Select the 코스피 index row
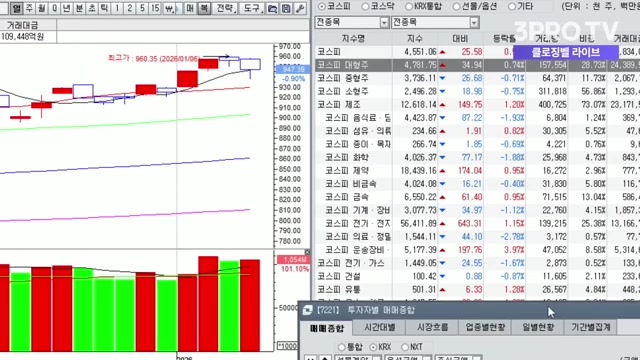This screenshot has height=360, width=640. (477, 52)
